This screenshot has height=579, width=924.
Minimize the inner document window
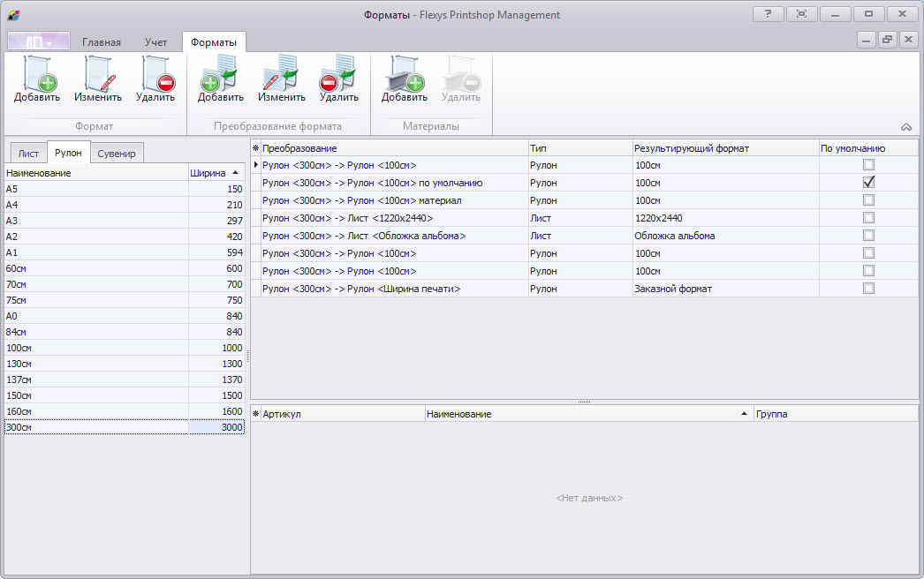[866, 40]
